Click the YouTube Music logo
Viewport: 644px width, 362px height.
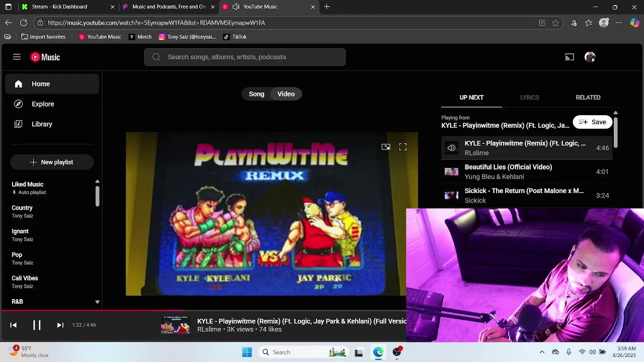(45, 57)
